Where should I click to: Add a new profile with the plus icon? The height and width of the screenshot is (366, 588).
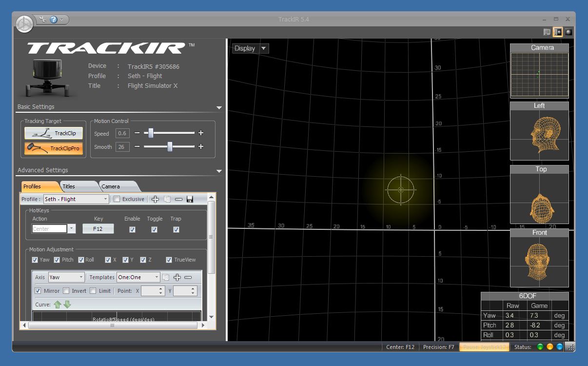click(x=156, y=199)
